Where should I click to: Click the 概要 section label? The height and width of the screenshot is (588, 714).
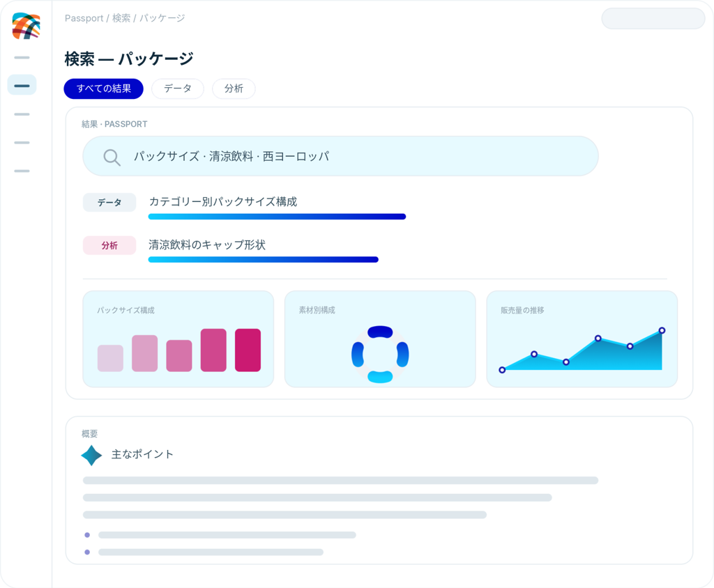(x=90, y=434)
